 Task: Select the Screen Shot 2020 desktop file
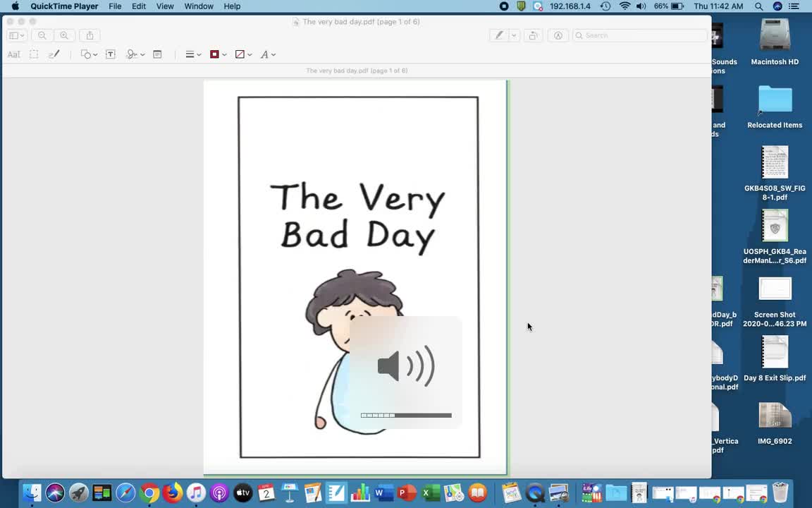(775, 301)
